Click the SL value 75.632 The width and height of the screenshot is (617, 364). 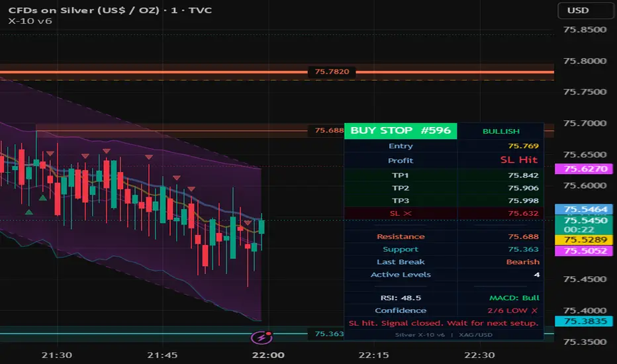523,213
